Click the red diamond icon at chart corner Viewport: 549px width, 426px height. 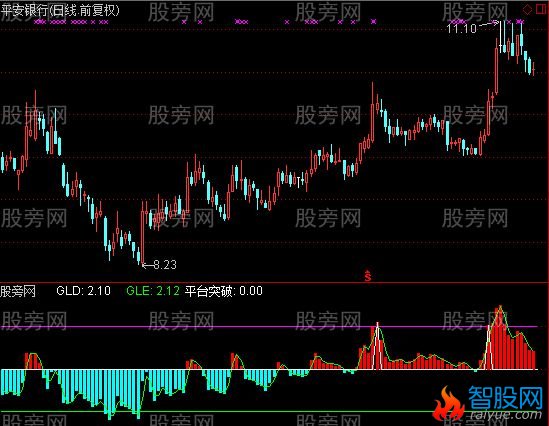(527, 9)
